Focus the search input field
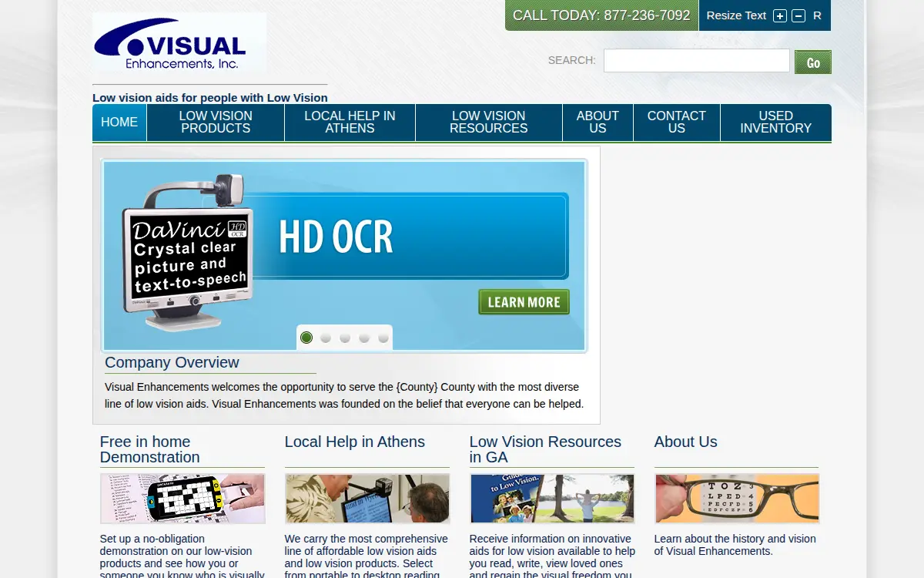The height and width of the screenshot is (578, 924). coord(697,60)
